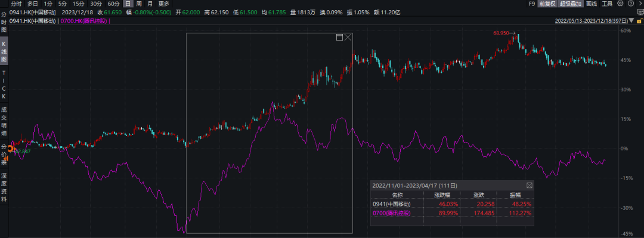Click the date range text link
This screenshot has height=238, width=644.
pyautogui.click(x=591, y=20)
